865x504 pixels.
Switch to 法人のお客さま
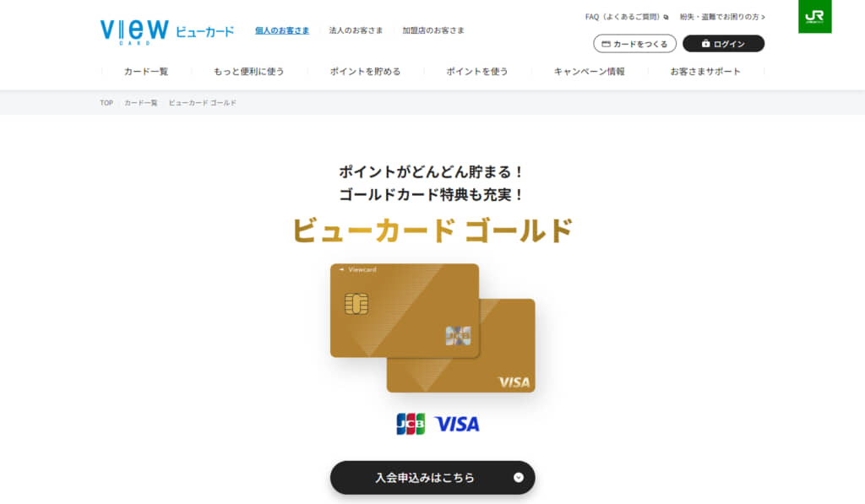pyautogui.click(x=356, y=30)
